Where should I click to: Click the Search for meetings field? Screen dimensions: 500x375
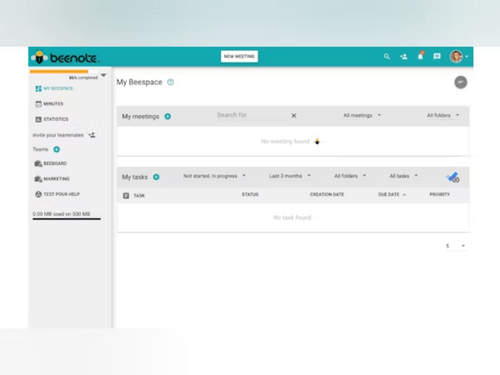coord(252,115)
